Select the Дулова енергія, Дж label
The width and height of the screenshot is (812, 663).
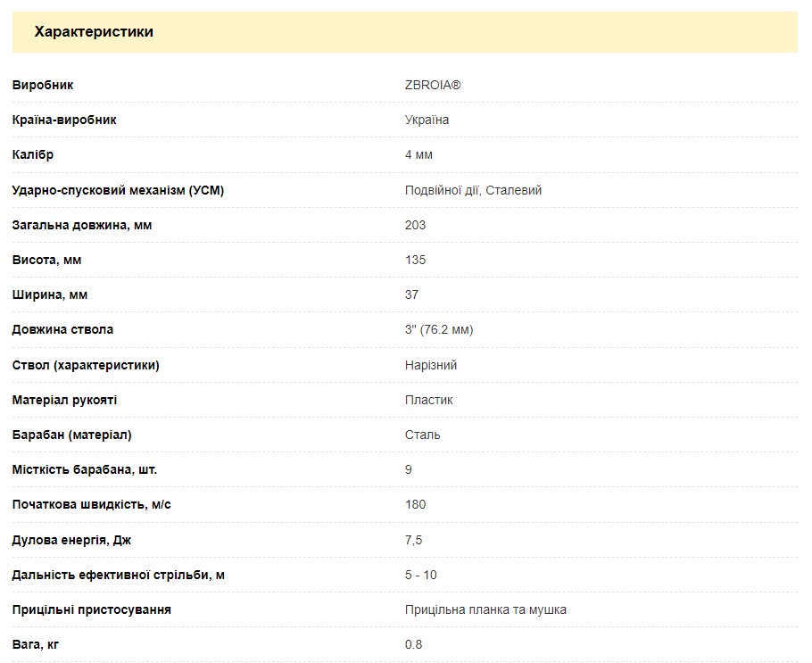click(71, 540)
